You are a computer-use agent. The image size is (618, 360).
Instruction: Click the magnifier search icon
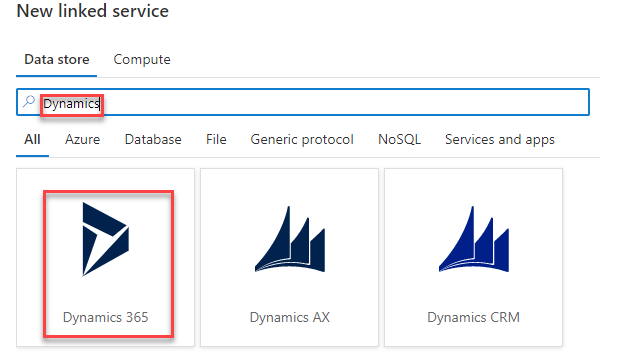click(29, 102)
